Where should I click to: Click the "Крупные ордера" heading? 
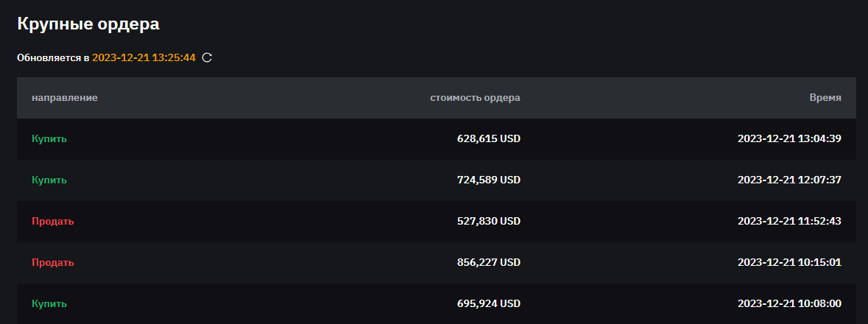[x=88, y=24]
